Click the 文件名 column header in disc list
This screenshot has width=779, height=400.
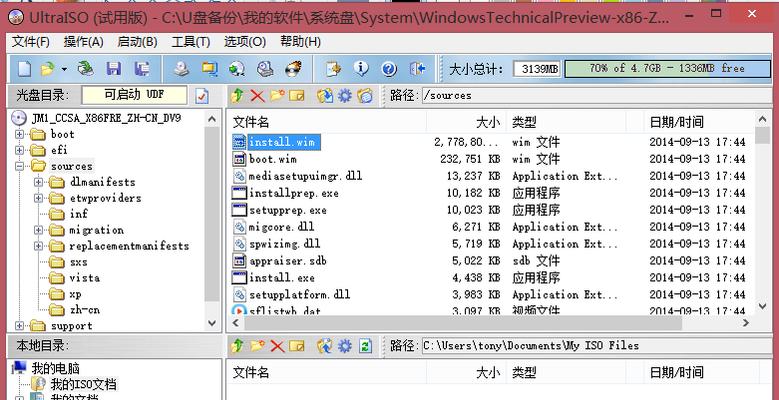(326, 122)
